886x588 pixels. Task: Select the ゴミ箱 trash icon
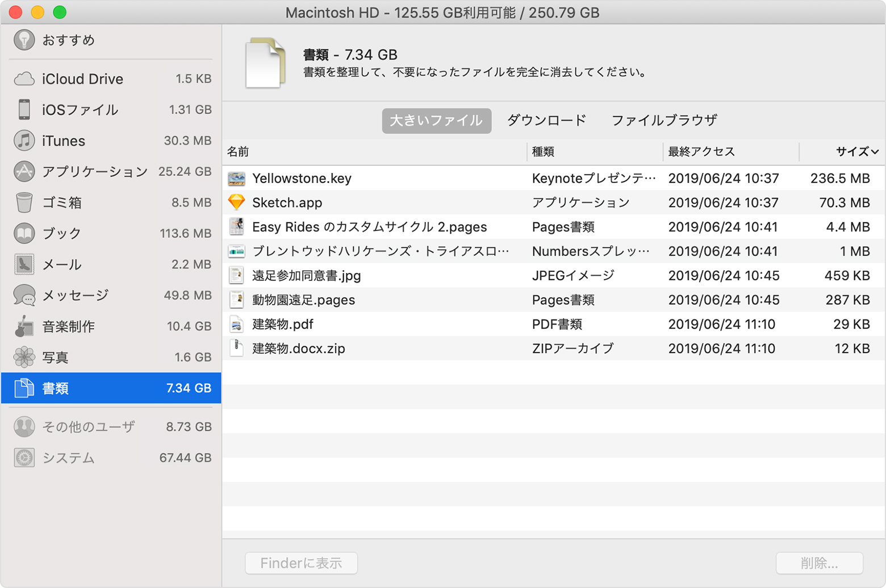(24, 202)
